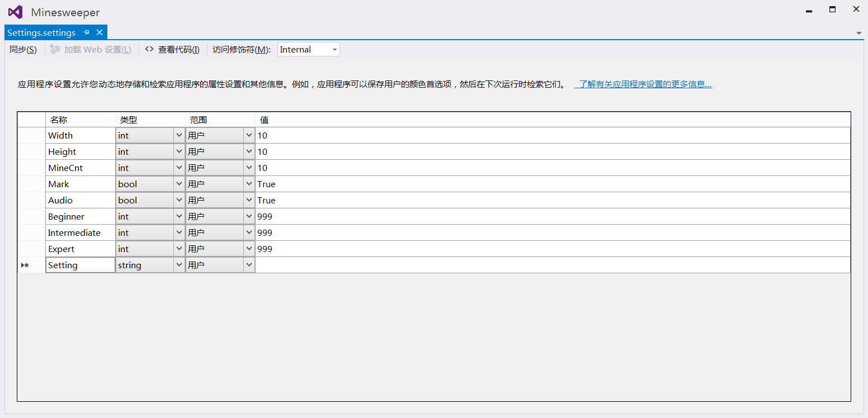Open type dropdown for Audio row
Screen dimensions: 868x418
(x=179, y=200)
